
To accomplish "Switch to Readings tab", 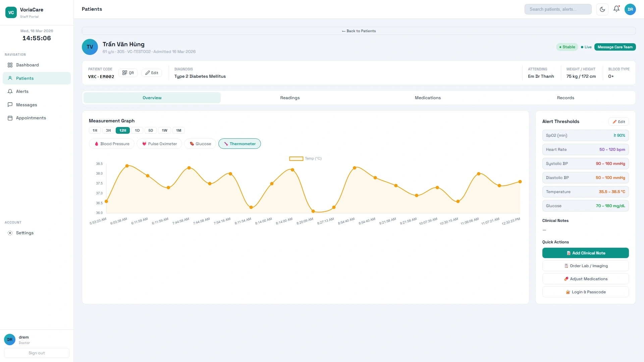I will (x=290, y=98).
